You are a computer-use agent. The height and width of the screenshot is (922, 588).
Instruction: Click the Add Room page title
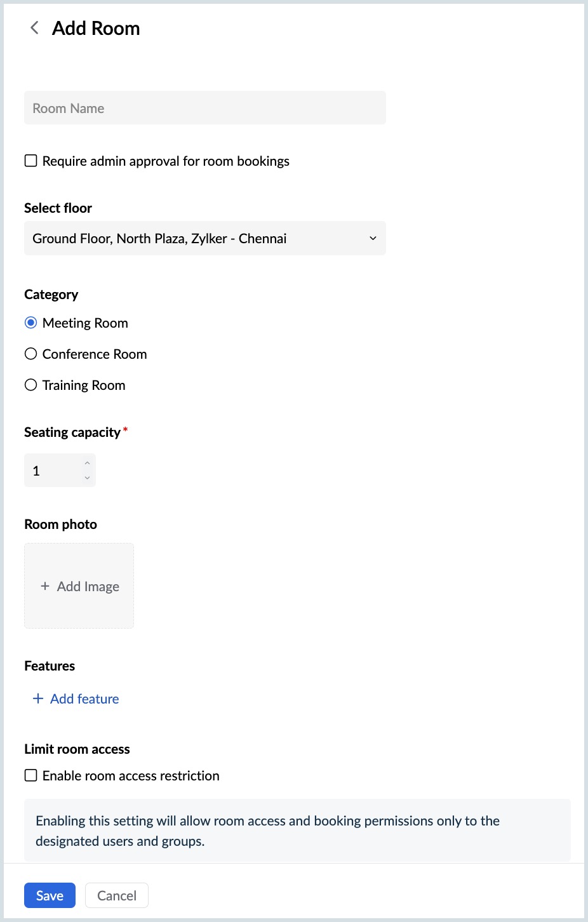point(96,28)
